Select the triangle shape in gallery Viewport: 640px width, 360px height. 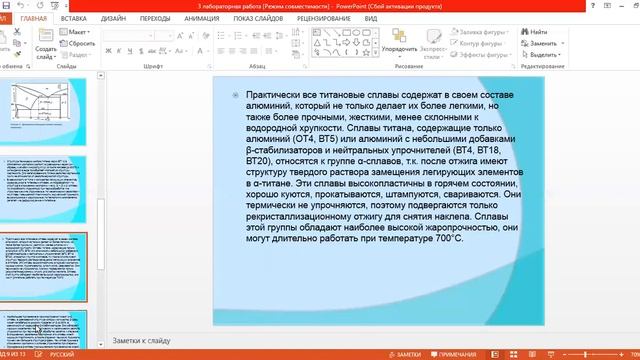pos(317,42)
